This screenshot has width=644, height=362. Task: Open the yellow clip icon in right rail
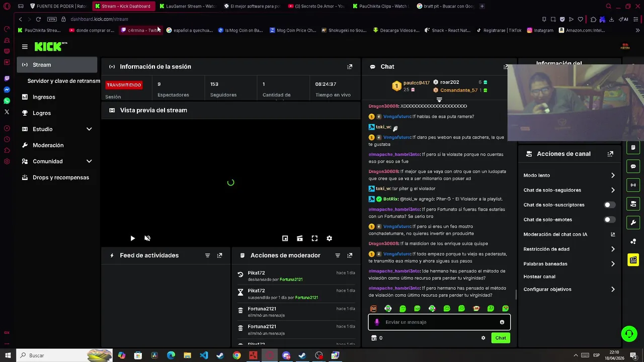pos(633,260)
